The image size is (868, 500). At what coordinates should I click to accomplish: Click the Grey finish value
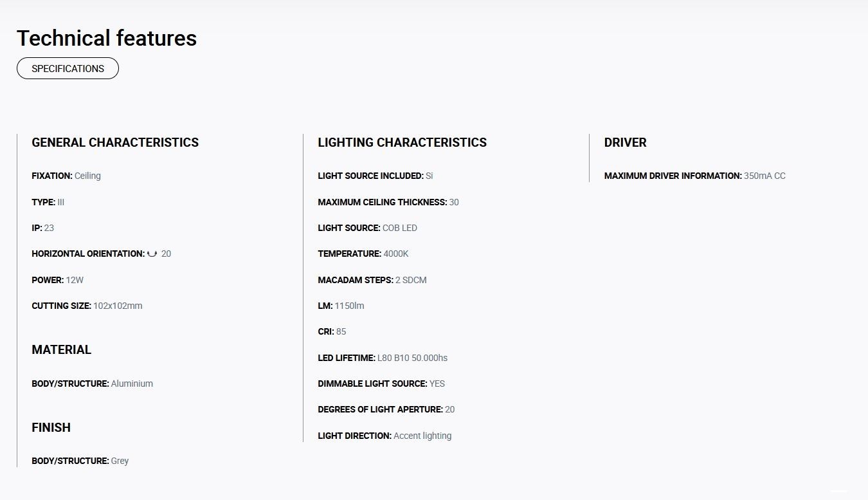(x=120, y=461)
